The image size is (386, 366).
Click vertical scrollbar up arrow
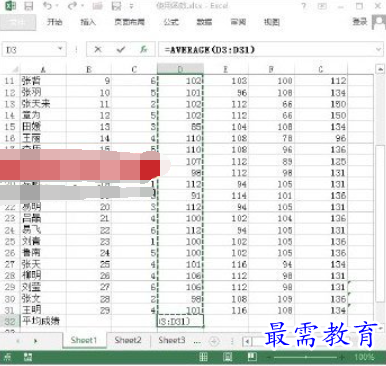[380, 69]
